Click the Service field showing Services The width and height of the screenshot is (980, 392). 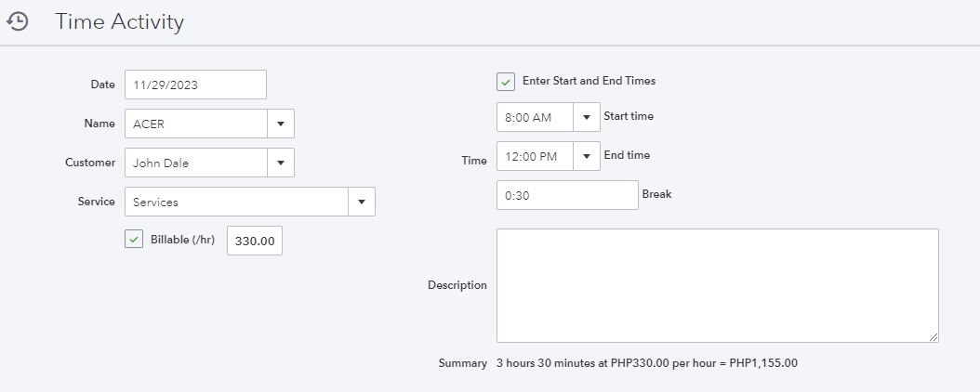[x=236, y=202]
